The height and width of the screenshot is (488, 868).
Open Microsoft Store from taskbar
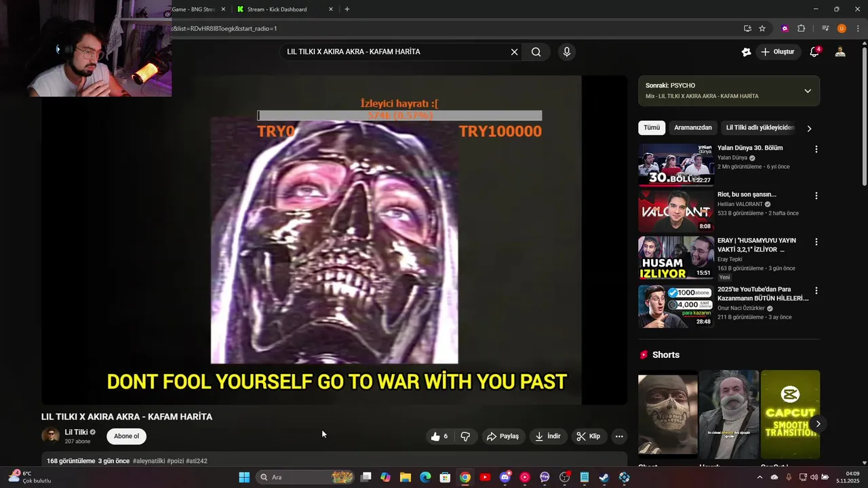(x=445, y=477)
